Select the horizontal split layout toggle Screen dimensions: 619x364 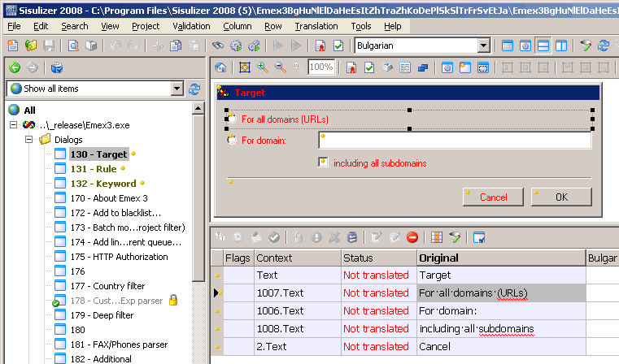(x=543, y=45)
